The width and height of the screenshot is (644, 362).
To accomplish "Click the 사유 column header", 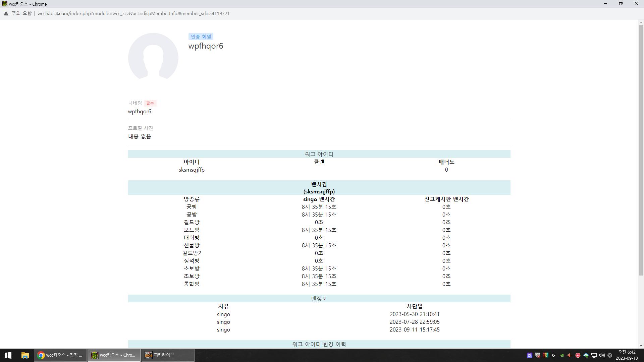I will 223,306.
